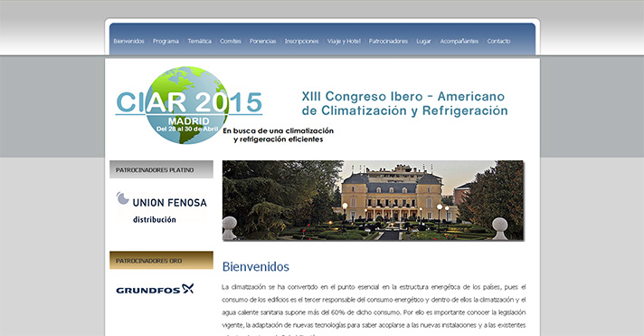
Task: Go to Inscripciones
Action: click(302, 41)
